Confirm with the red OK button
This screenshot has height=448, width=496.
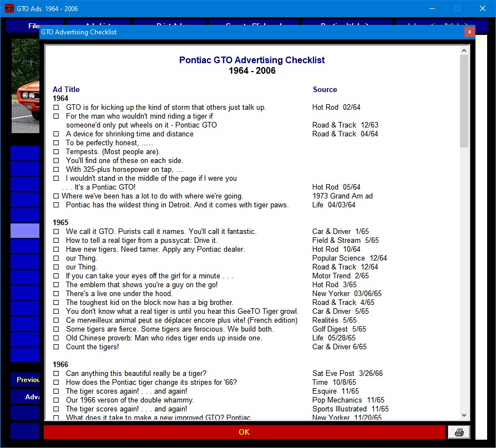244,432
